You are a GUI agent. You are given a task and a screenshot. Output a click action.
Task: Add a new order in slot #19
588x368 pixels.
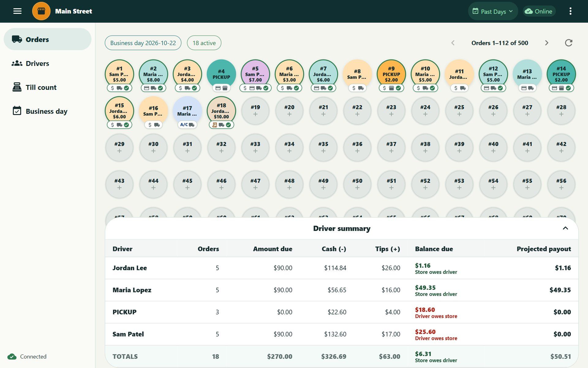(255, 111)
